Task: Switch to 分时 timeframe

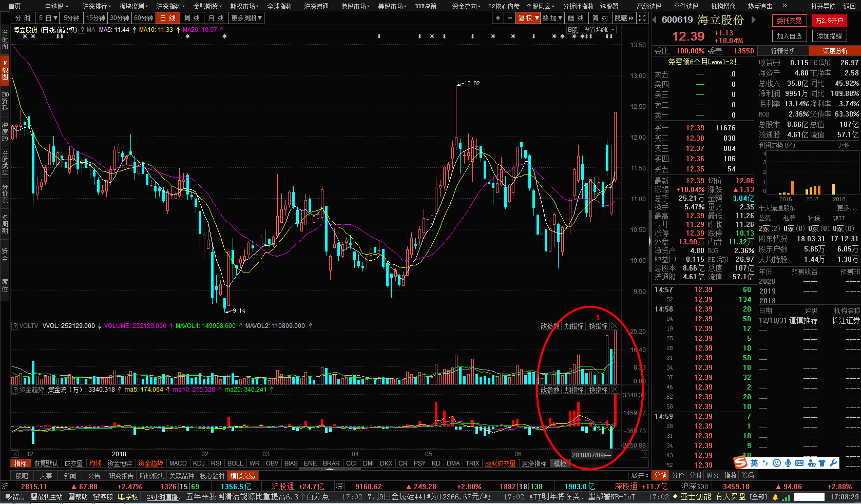Action: pos(23,18)
